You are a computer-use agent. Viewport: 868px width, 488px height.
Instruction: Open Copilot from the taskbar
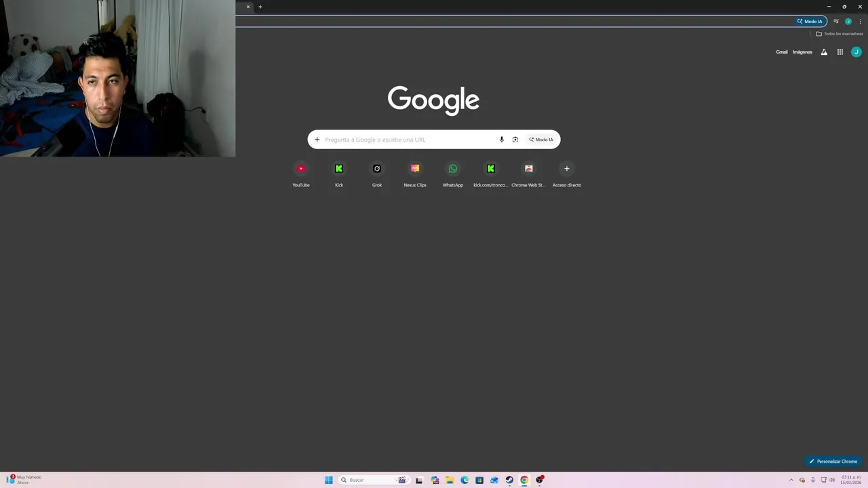coord(435,480)
